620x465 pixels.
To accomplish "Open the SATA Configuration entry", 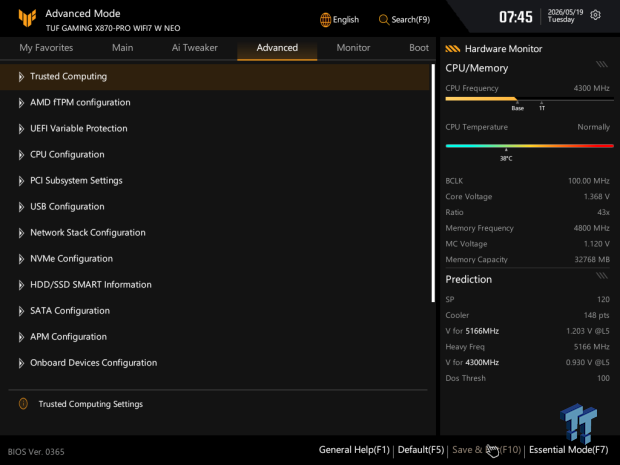I will (214, 311).
